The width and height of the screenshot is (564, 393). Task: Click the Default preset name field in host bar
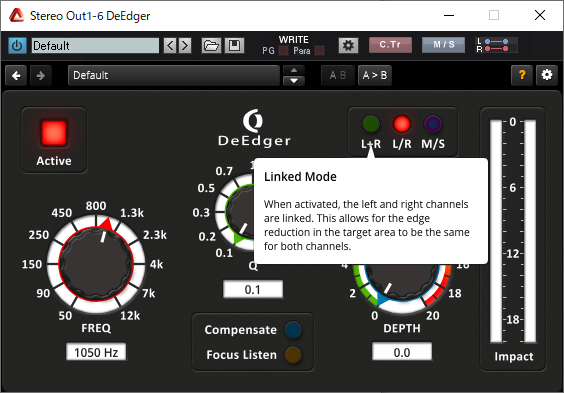pos(95,46)
